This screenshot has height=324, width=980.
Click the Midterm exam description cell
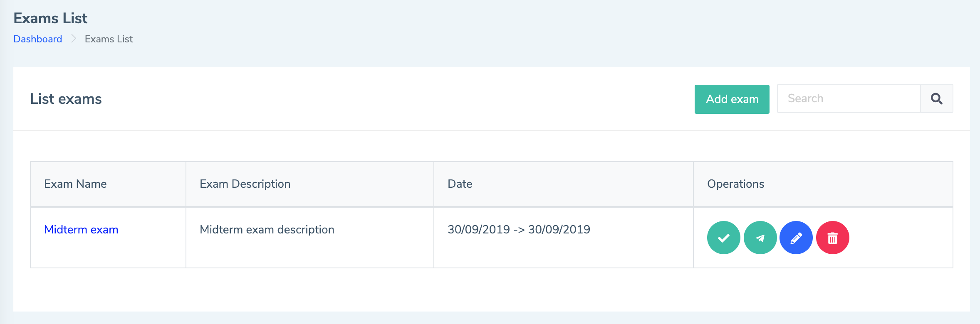pyautogui.click(x=310, y=238)
